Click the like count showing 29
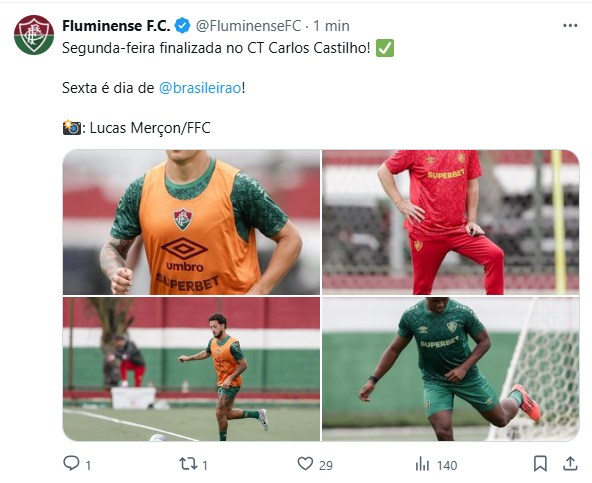The height and width of the screenshot is (483, 592). 325,465
